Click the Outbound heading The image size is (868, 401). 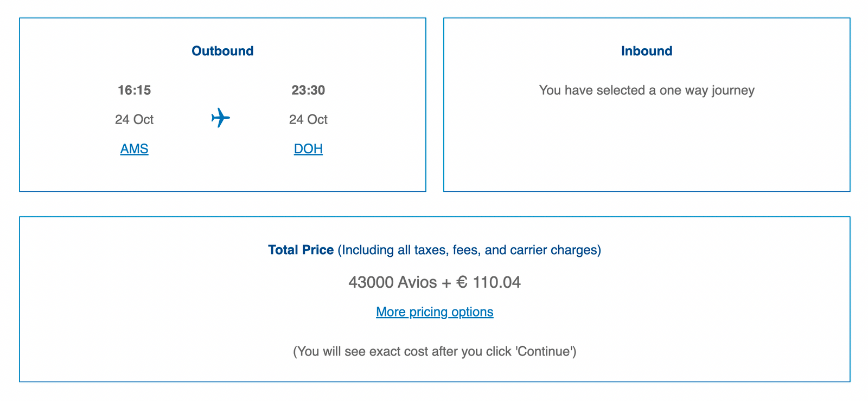click(x=222, y=51)
